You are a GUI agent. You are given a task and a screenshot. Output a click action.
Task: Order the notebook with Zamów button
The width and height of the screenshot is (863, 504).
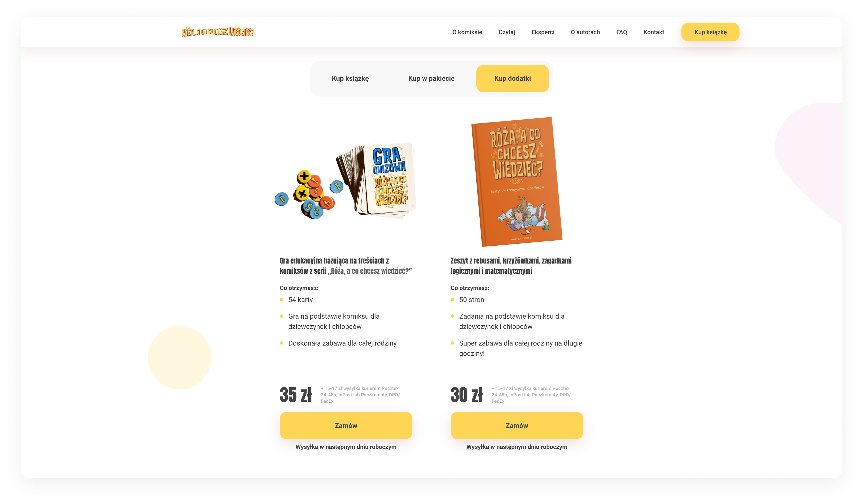[516, 425]
